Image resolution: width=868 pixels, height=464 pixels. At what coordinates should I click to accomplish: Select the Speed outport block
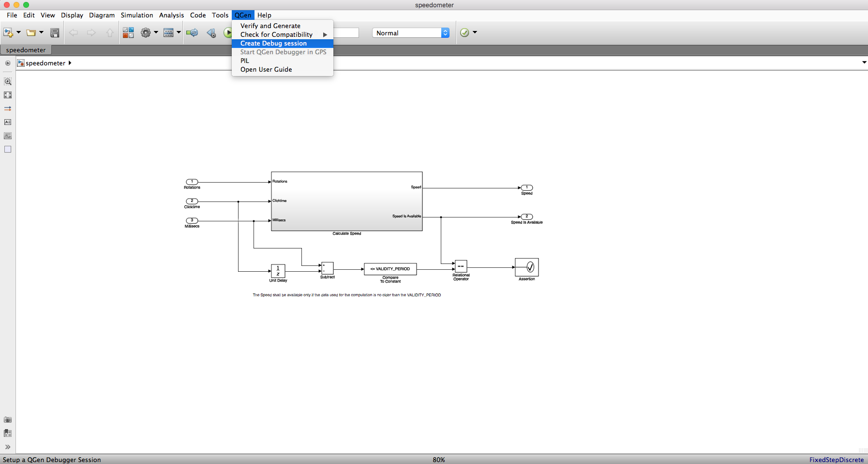pos(527,187)
